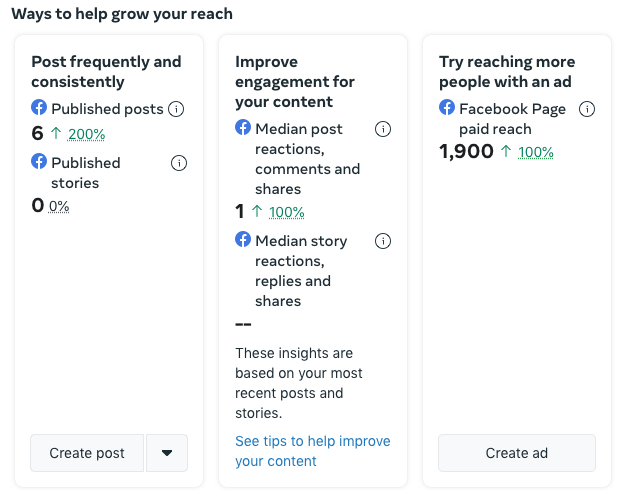Click info icon beside Published stories
The width and height of the screenshot is (621, 492).
coord(179,163)
